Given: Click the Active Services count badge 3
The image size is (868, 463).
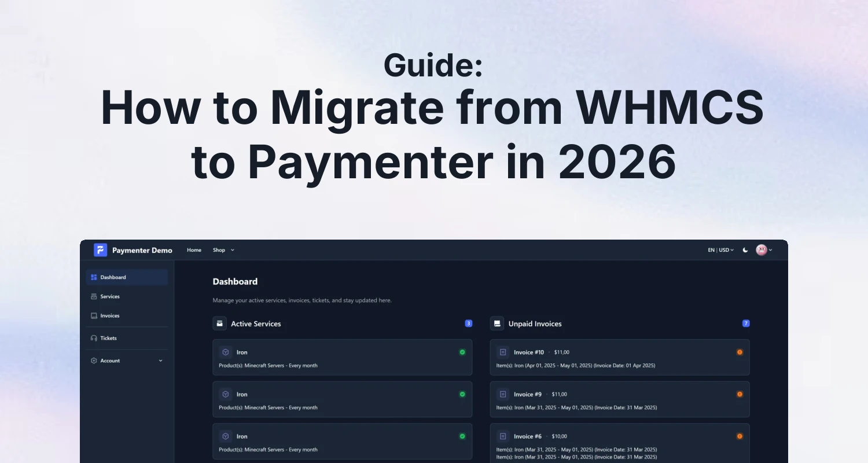Looking at the screenshot, I should click(469, 324).
